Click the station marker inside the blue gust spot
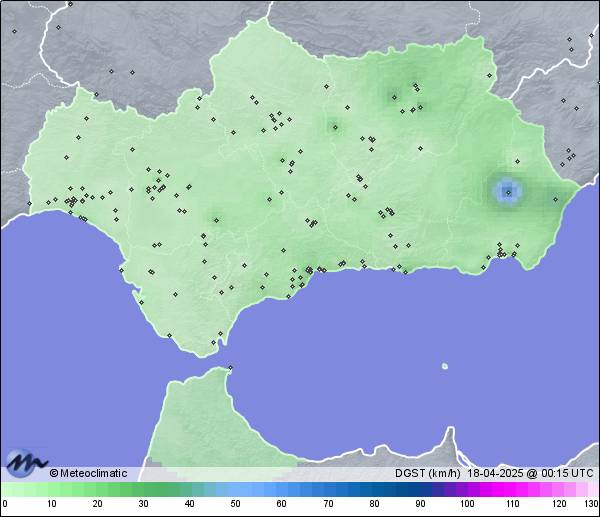Viewport: 600px width, 517px height. point(508,191)
